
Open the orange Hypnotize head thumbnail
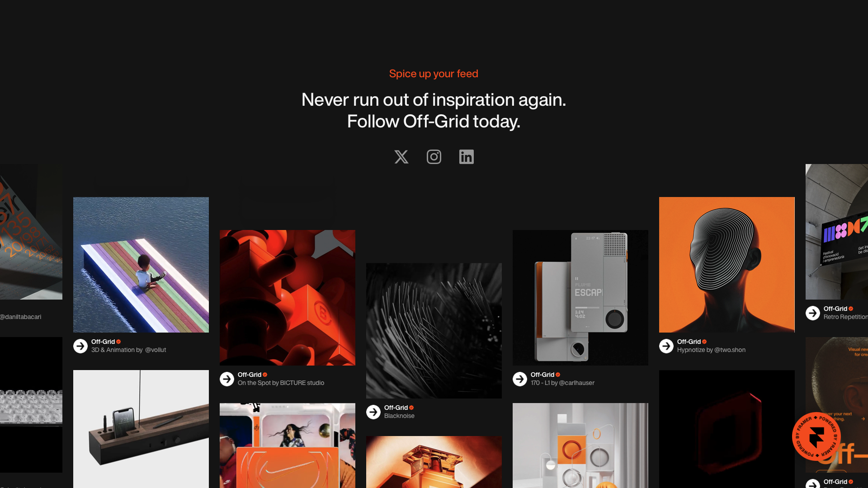pyautogui.click(x=727, y=265)
